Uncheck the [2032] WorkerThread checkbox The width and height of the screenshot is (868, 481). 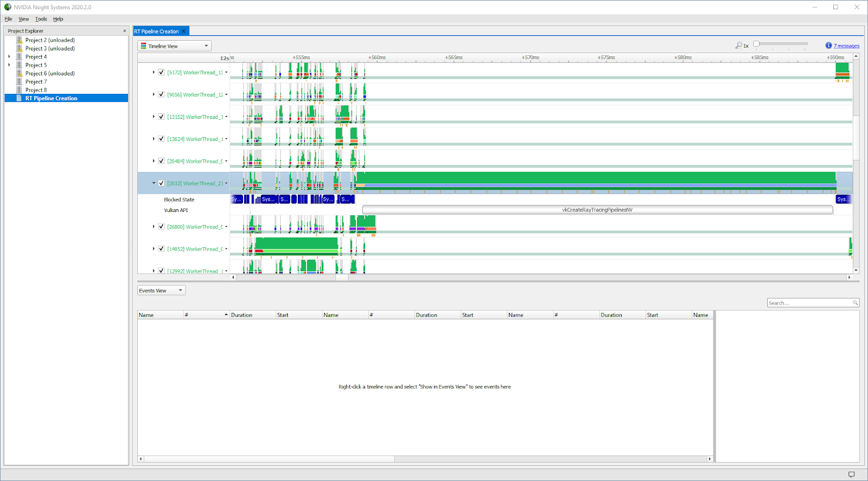tap(161, 183)
